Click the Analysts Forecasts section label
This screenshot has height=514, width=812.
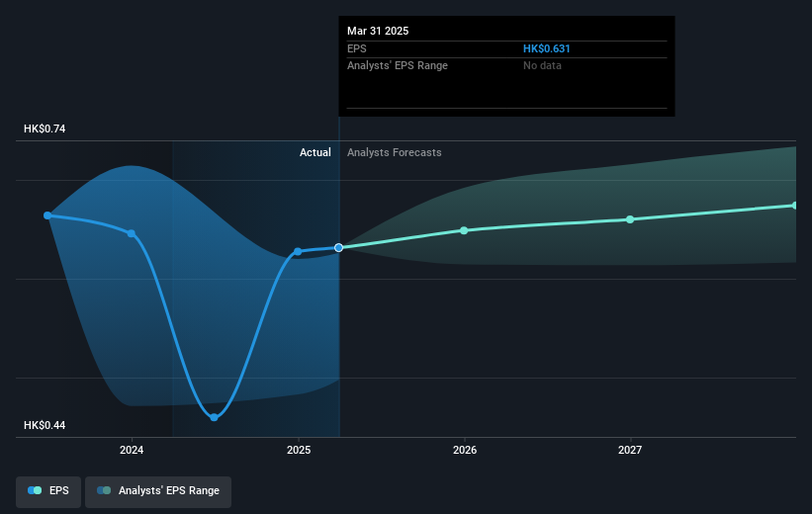coord(394,152)
